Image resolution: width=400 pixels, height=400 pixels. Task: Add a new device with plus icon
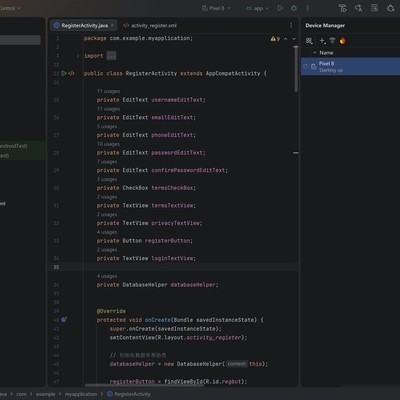(322, 41)
